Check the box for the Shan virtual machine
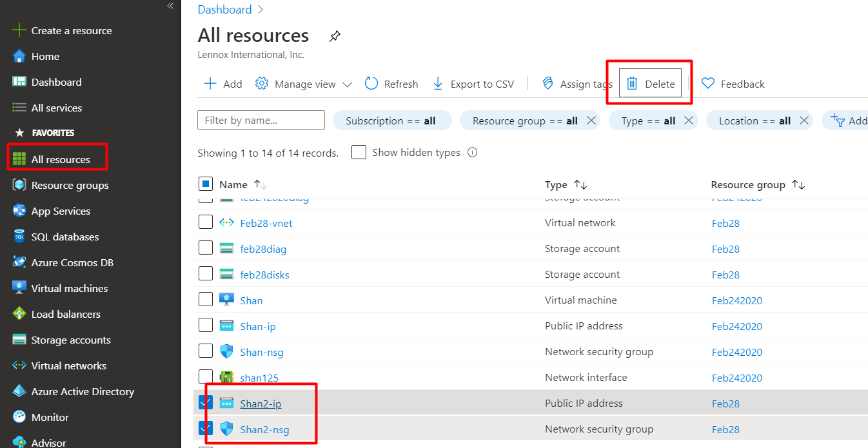The height and width of the screenshot is (448, 868). click(x=206, y=299)
